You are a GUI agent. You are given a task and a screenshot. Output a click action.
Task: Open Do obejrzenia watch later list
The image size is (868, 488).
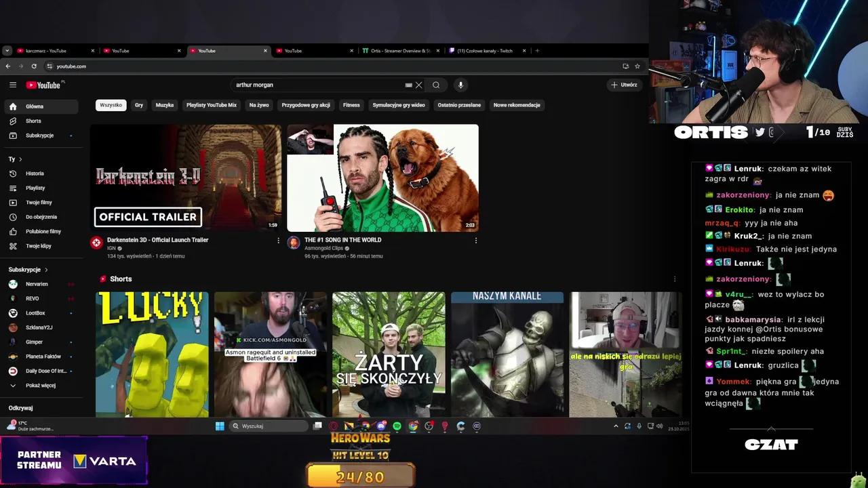click(x=41, y=217)
